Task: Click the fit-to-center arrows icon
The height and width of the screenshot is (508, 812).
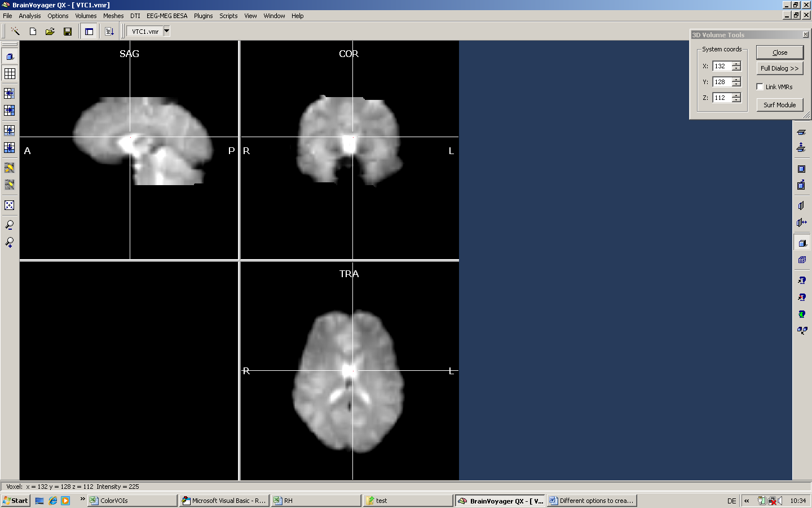Action: coord(10,205)
